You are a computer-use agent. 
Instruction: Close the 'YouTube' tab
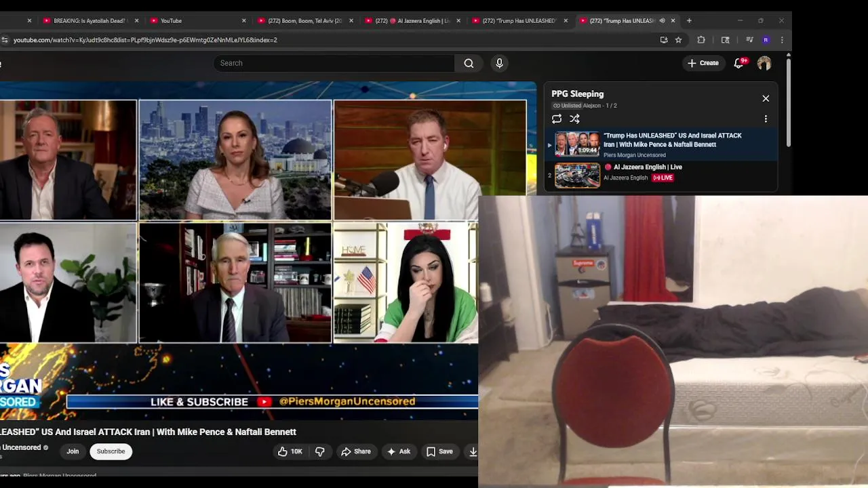pos(243,20)
